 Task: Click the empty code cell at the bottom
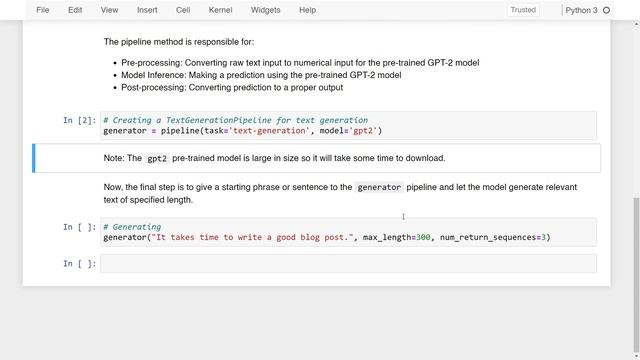click(348, 264)
